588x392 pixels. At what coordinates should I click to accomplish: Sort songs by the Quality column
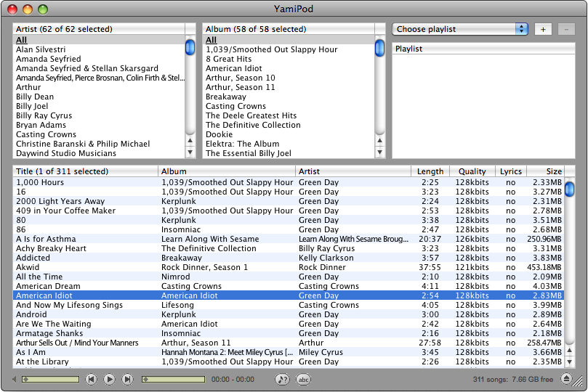(x=472, y=171)
